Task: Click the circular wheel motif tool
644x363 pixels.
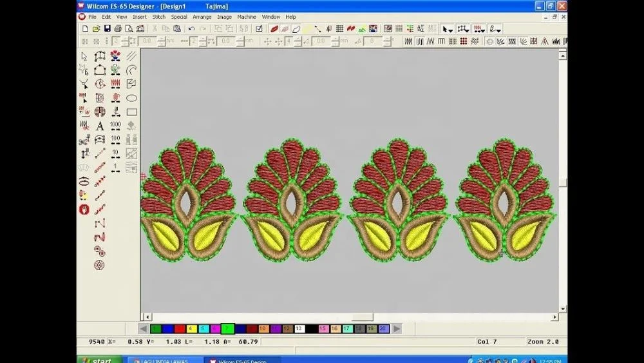Action: coord(99,265)
